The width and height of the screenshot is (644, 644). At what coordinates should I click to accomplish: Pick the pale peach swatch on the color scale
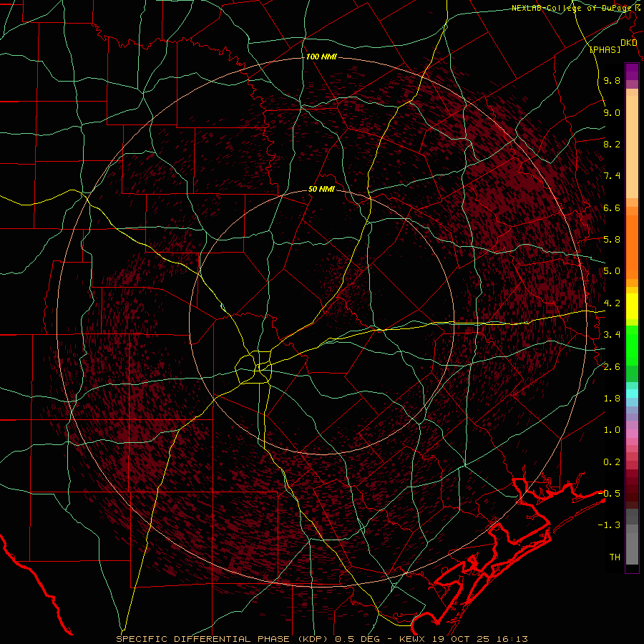click(x=632, y=147)
